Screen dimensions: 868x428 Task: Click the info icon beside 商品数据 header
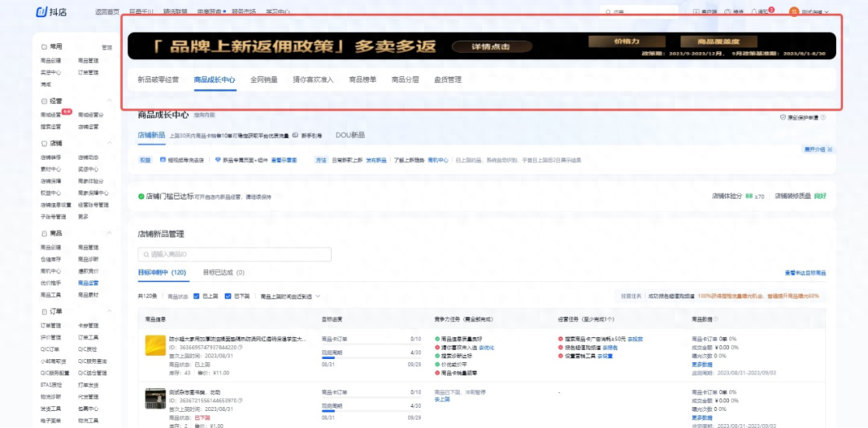coord(715,319)
